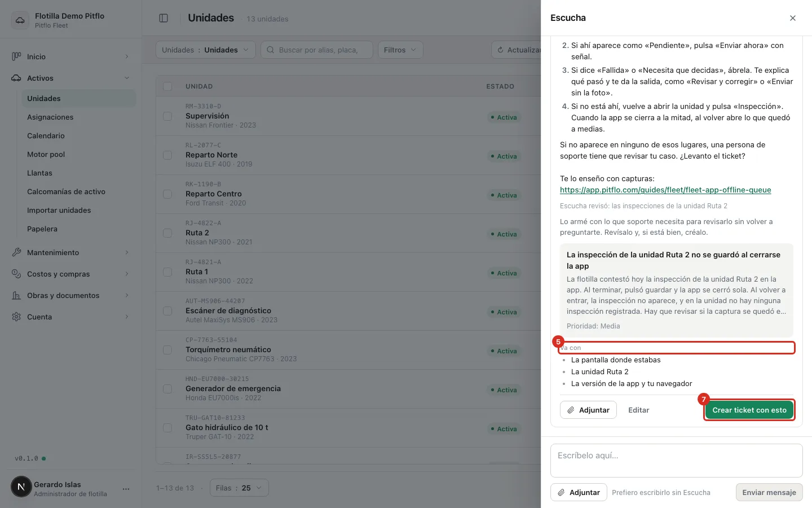Open the fleet-app-offline-queue guide link

665,190
